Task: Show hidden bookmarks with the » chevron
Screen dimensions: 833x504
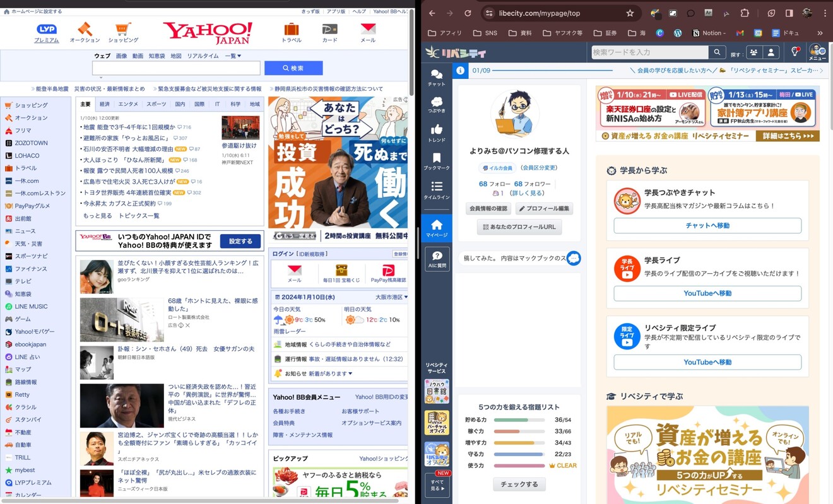Action: click(820, 33)
